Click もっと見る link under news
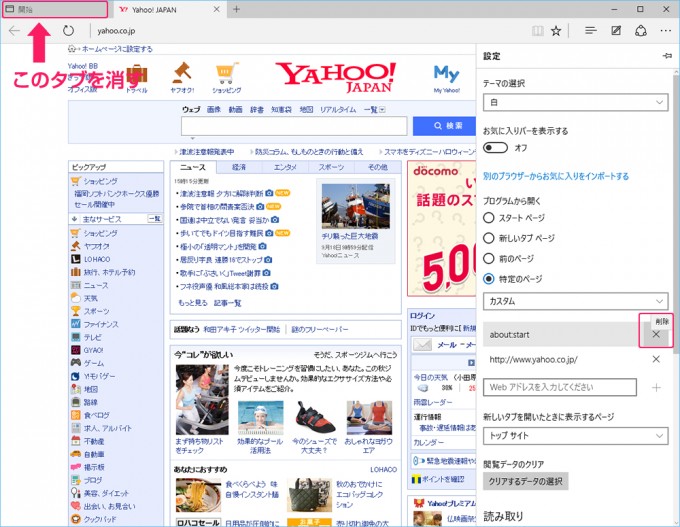 tap(193, 303)
